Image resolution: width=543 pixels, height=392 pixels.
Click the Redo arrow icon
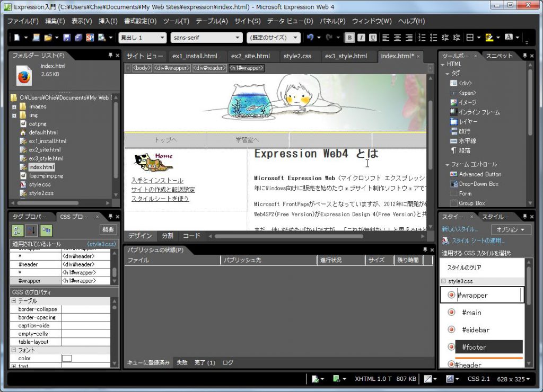[329, 38]
